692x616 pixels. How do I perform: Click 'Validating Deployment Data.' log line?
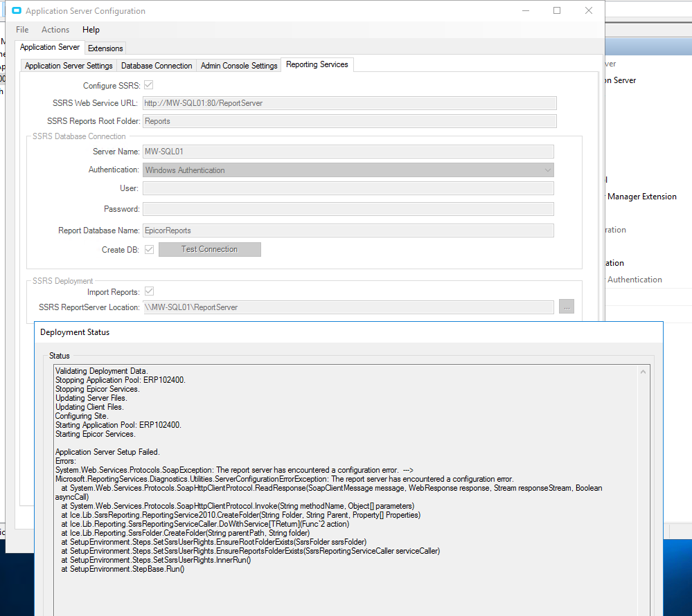(102, 371)
